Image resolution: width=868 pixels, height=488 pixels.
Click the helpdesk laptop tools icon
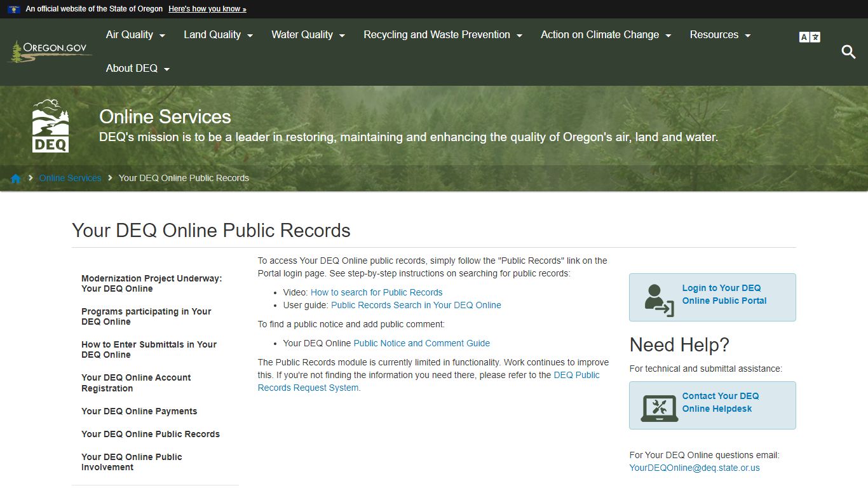point(659,408)
